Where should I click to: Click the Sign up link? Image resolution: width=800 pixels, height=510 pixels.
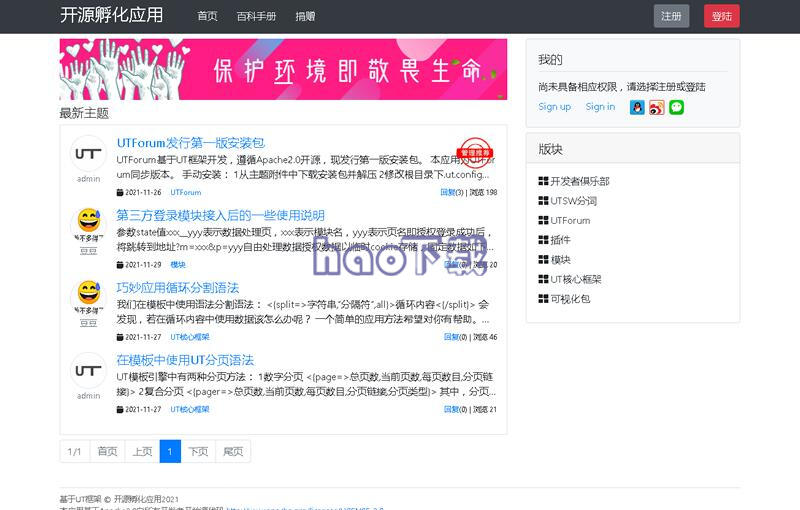tap(555, 107)
